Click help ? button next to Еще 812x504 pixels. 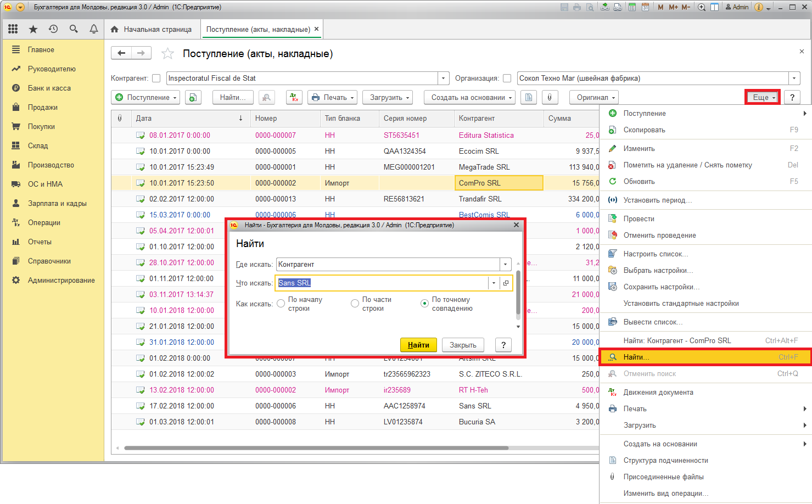792,97
